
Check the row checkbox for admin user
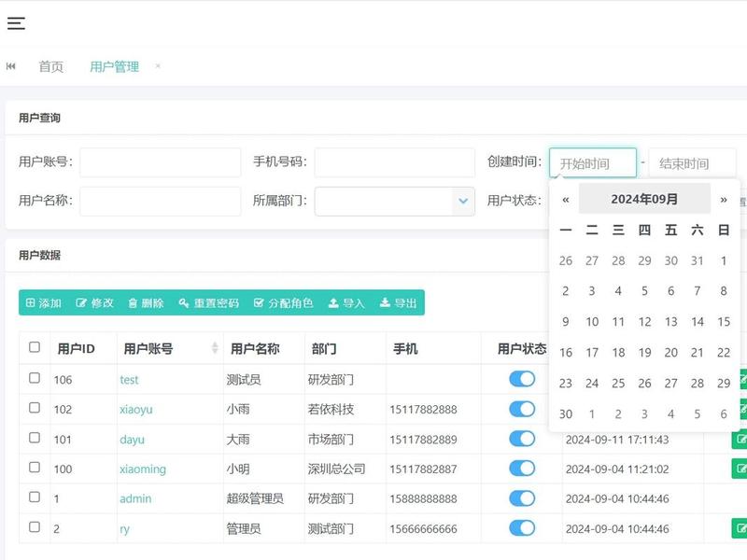35,497
